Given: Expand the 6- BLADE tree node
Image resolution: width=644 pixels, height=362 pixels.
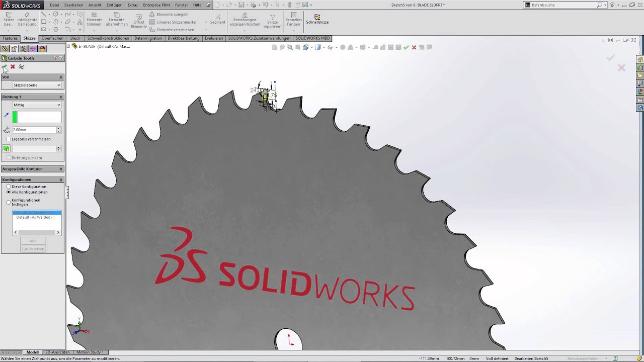Looking at the screenshot, I should tap(69, 46).
